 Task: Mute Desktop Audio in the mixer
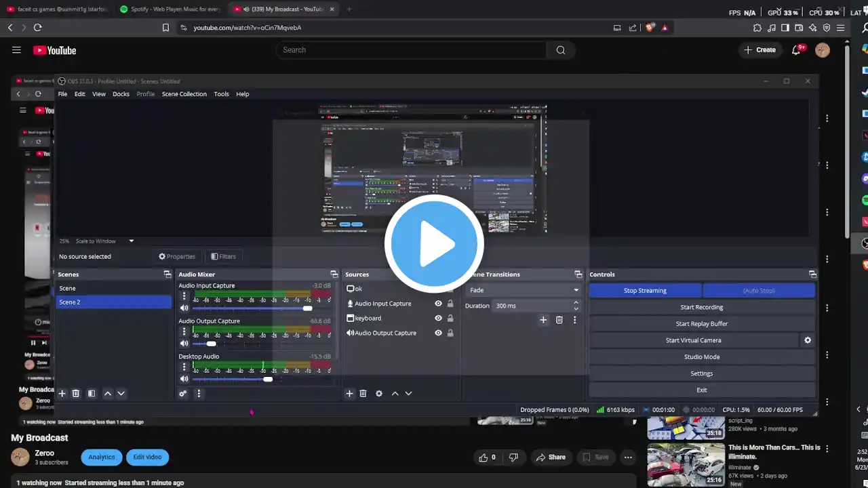coord(184,379)
